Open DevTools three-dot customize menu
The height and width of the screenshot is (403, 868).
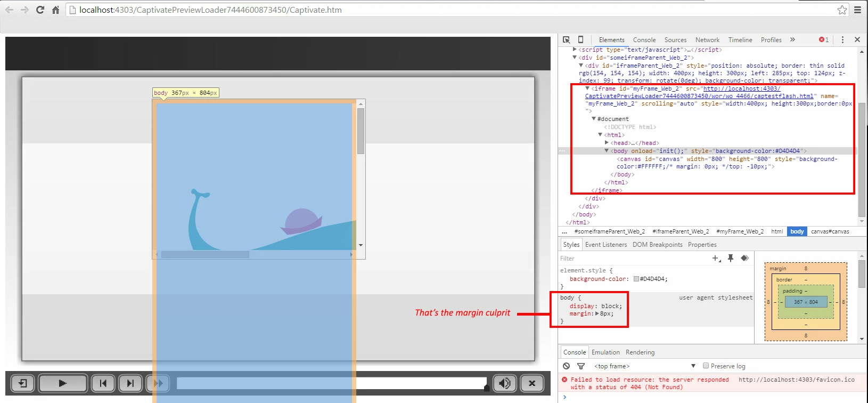(x=842, y=40)
